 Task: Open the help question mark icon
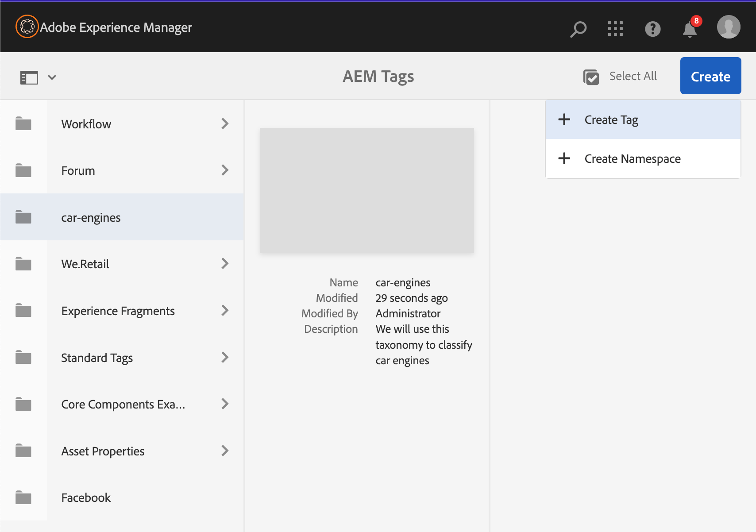[653, 29]
